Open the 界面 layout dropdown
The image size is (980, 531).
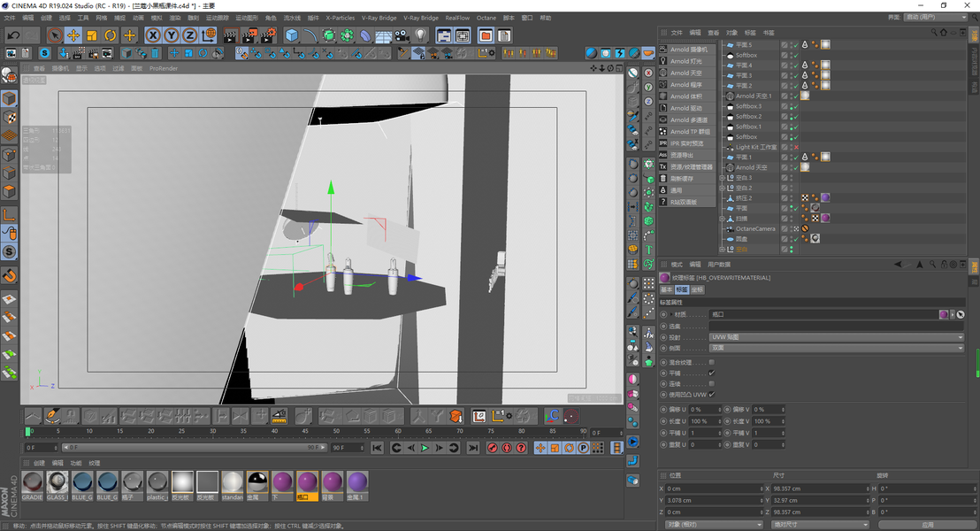tap(936, 18)
